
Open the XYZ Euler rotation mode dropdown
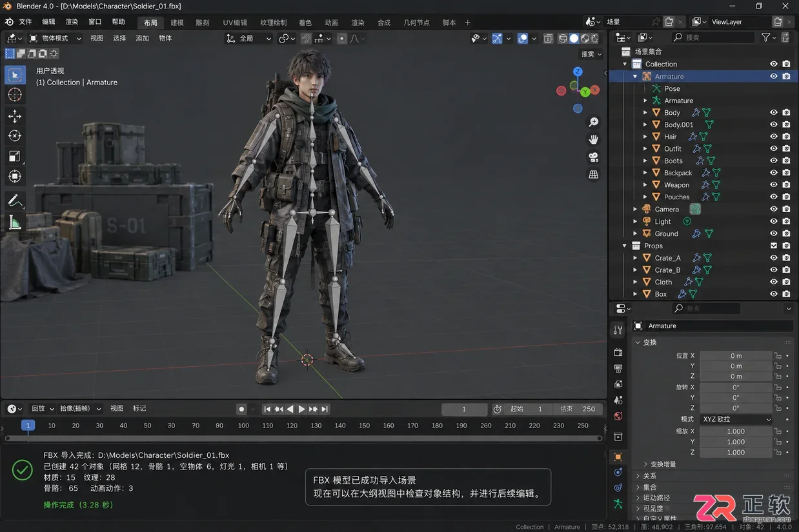(736, 419)
